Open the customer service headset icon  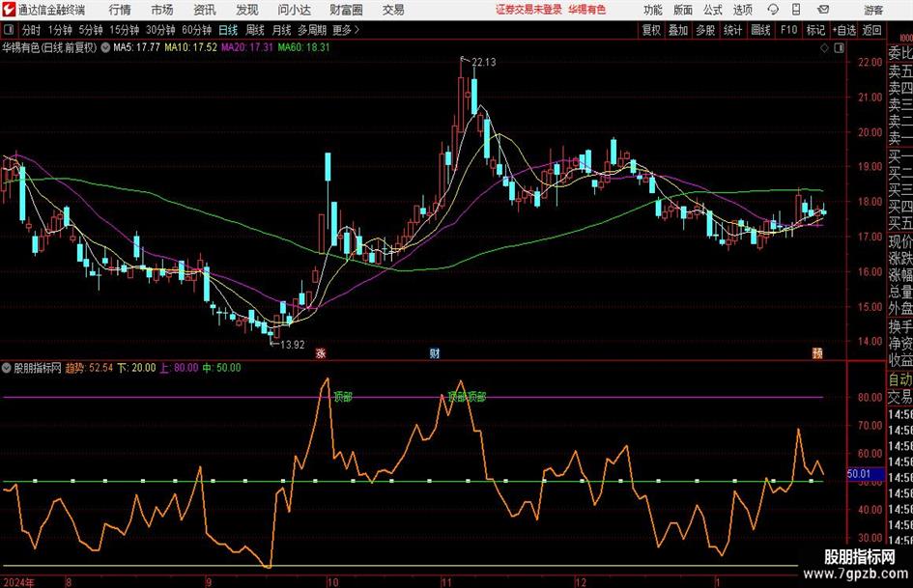773,10
